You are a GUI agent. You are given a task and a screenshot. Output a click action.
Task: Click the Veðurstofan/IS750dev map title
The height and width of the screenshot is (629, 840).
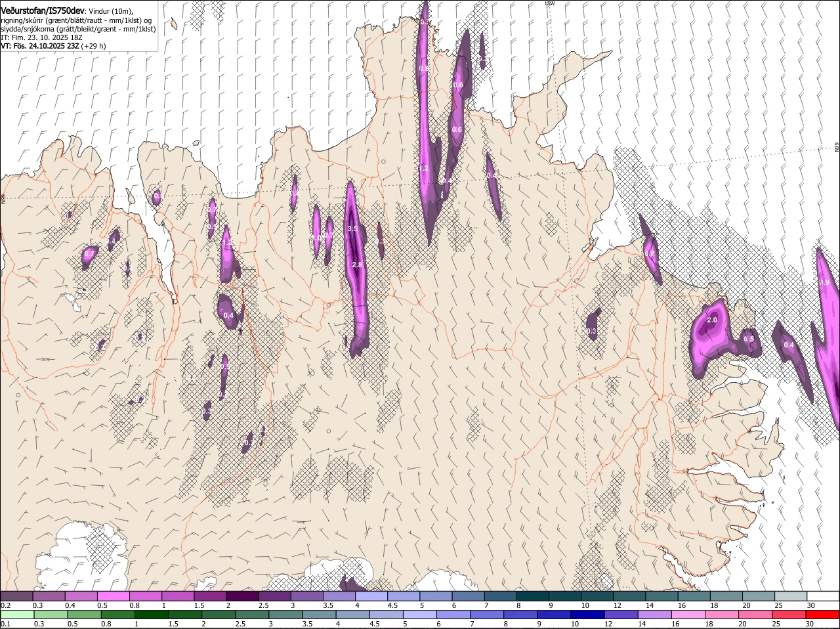(43, 11)
